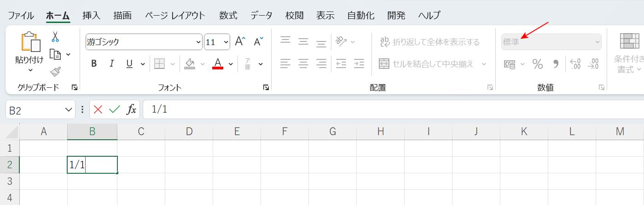Select column header G
The height and width of the screenshot is (205, 644).
coord(332,132)
